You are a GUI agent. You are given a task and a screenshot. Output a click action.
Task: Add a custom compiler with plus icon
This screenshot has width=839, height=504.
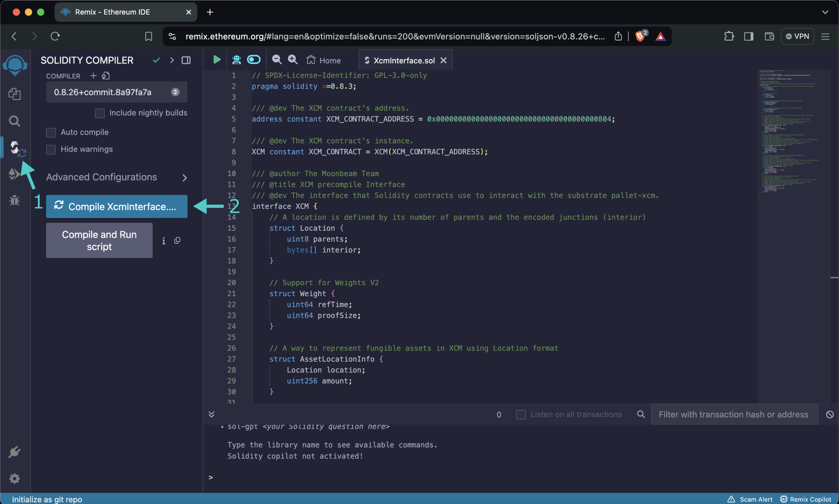tap(93, 76)
